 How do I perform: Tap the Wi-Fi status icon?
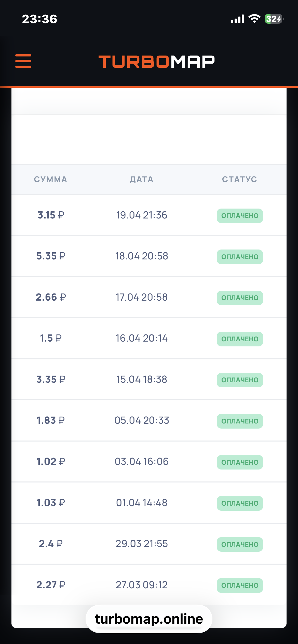[254, 19]
